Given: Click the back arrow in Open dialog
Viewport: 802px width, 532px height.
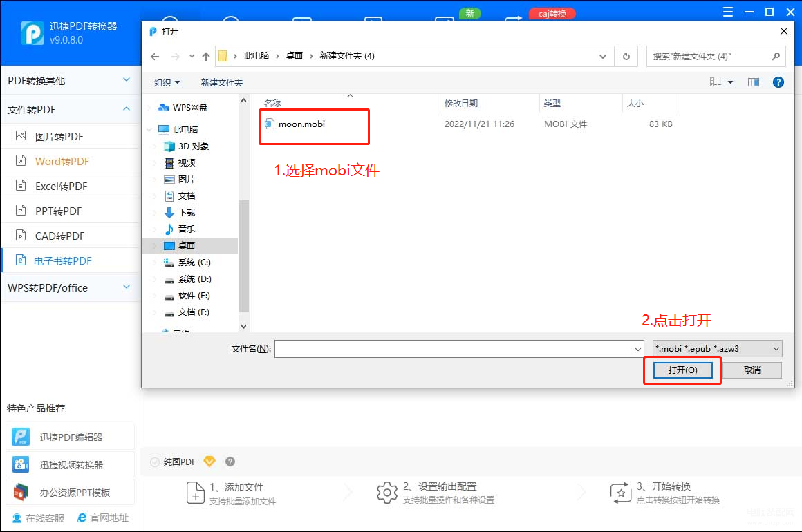Looking at the screenshot, I should (155, 56).
